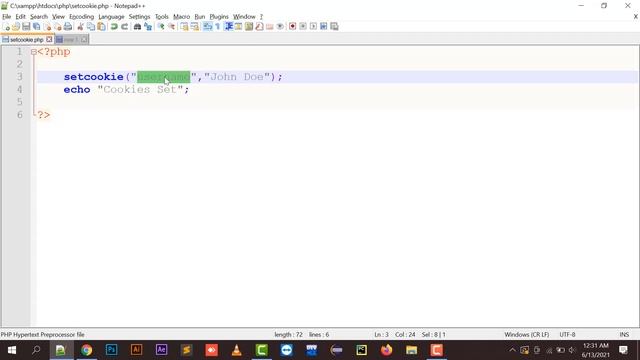This screenshot has height=360, width=640.
Task: Toggle Show All Characters icon
Action: click(x=218, y=27)
